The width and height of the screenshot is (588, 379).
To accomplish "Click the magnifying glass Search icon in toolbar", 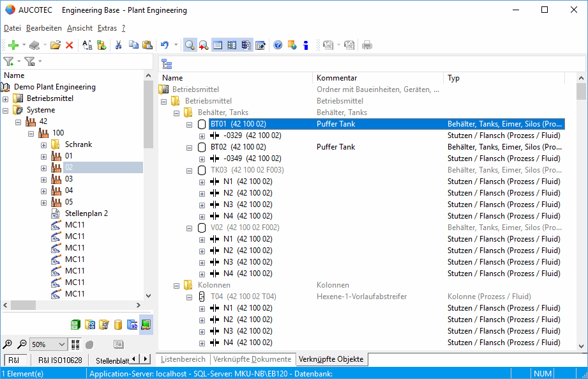I will pyautogui.click(x=190, y=45).
